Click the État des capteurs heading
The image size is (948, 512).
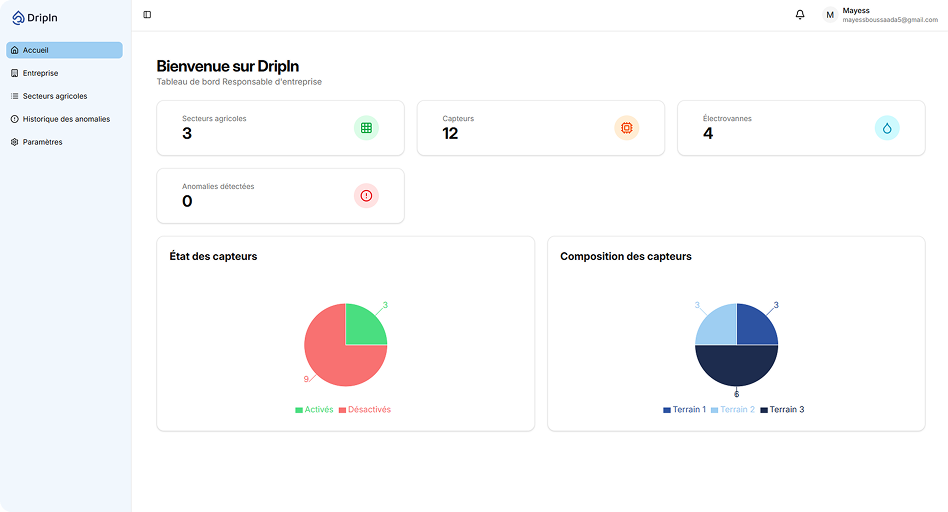point(213,256)
